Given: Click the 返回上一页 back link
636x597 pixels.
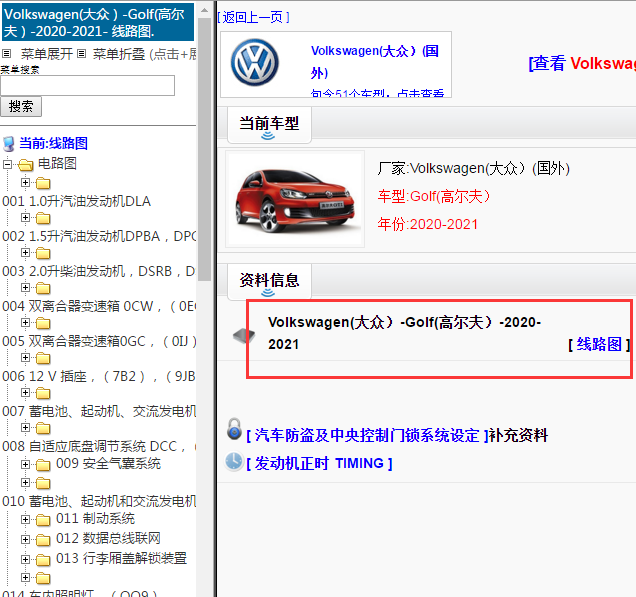Looking at the screenshot, I should [x=253, y=17].
